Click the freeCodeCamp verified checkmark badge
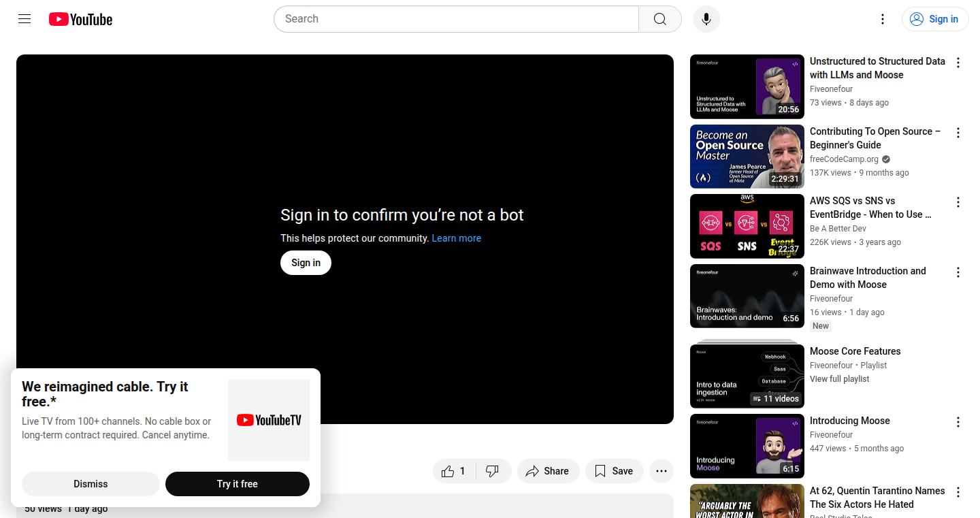 pos(886,159)
